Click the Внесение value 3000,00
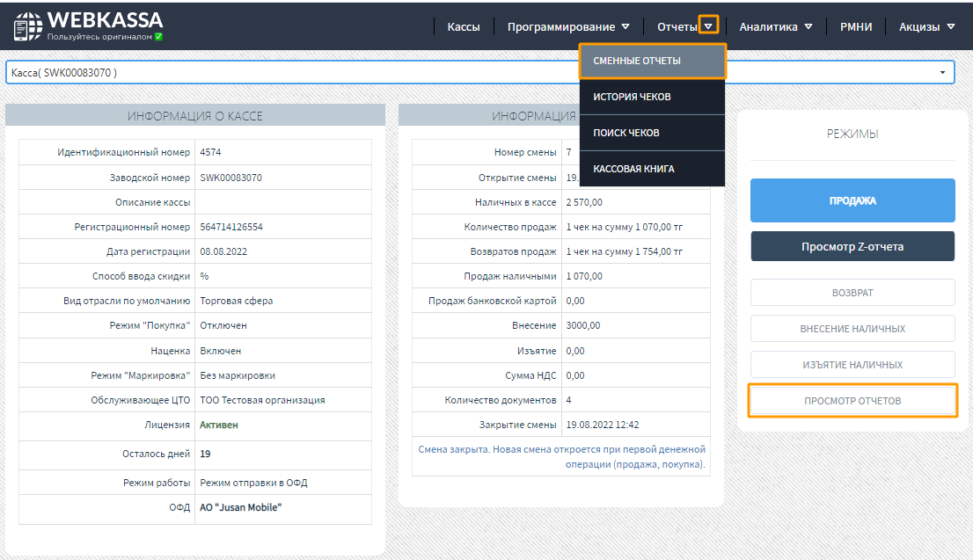The height and width of the screenshot is (560, 973). pyautogui.click(x=582, y=325)
